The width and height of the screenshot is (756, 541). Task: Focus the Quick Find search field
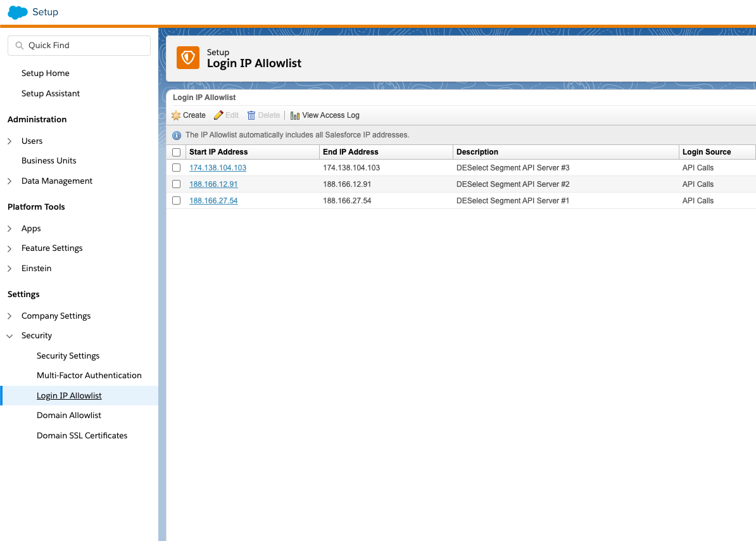tap(79, 46)
